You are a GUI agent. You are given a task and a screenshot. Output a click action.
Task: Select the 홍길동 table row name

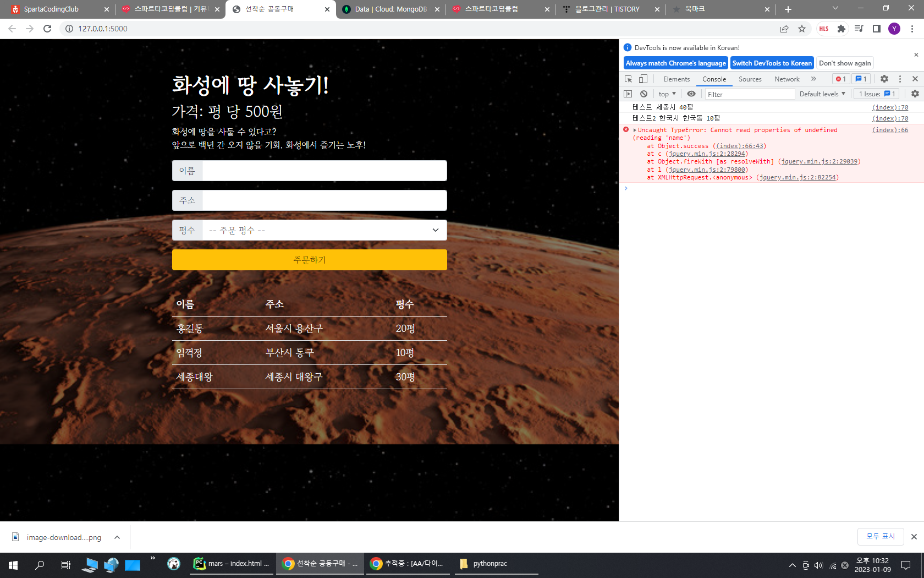click(x=190, y=329)
